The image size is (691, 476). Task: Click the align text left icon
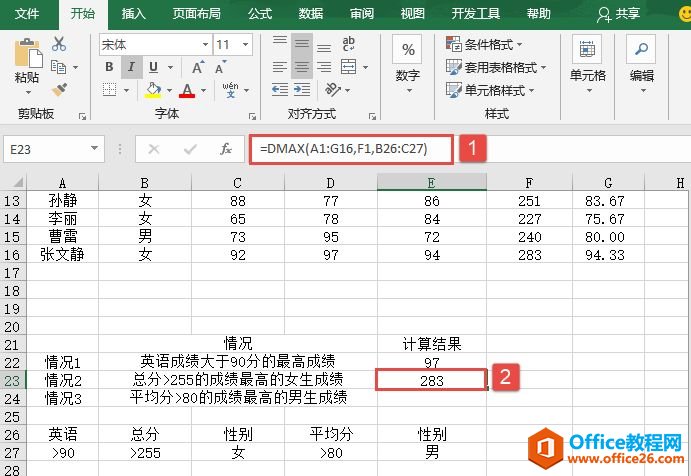[280, 67]
